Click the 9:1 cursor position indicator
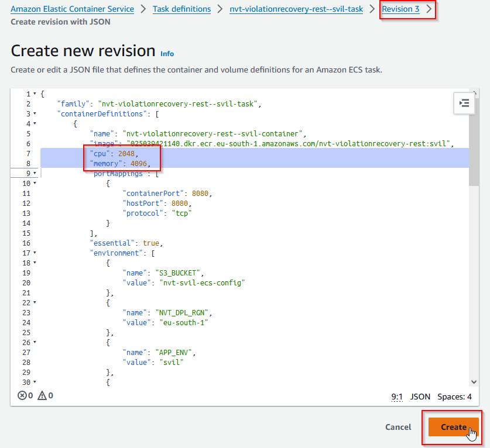The height and width of the screenshot is (448, 490). [396, 397]
